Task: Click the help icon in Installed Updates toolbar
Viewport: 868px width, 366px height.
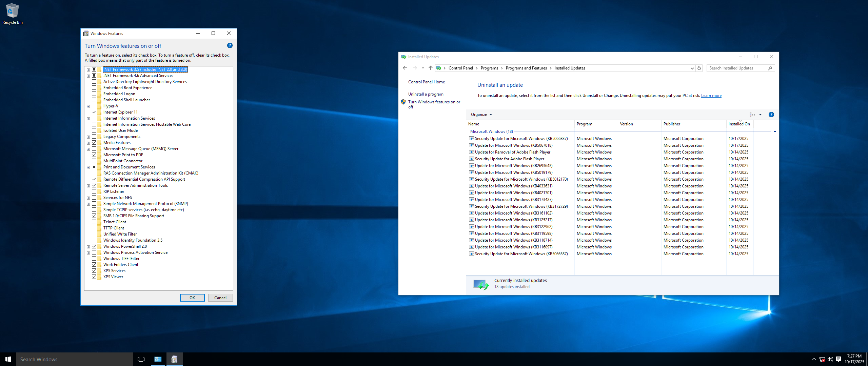Action: click(x=771, y=115)
